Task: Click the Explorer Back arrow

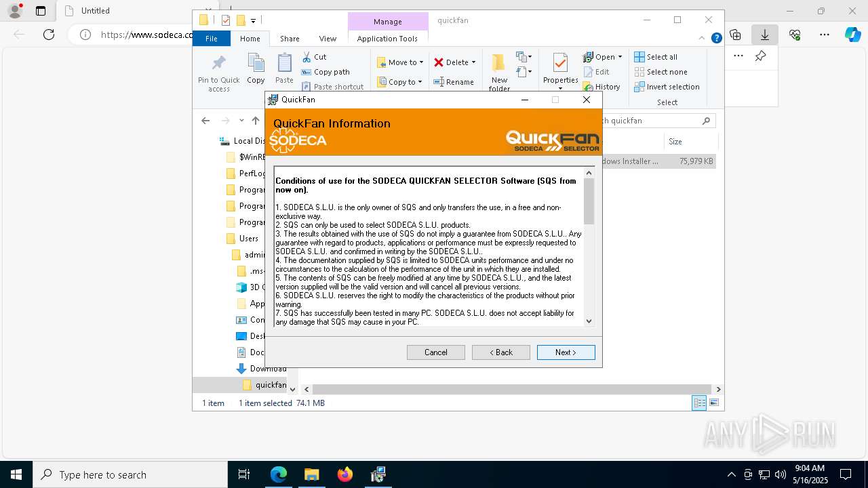Action: point(205,121)
